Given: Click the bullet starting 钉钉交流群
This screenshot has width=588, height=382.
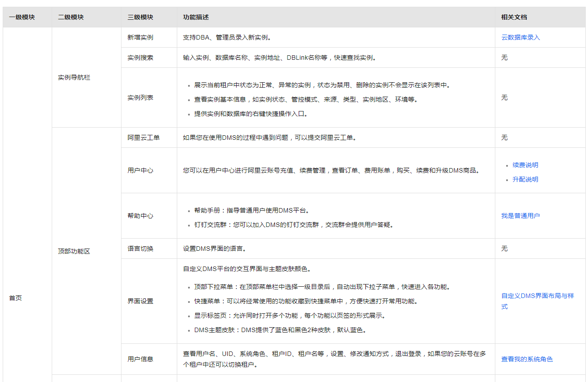Looking at the screenshot, I should 294,224.
